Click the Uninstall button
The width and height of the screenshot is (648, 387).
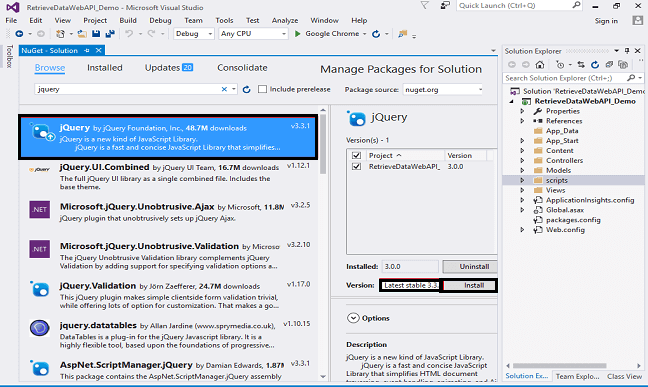(x=469, y=267)
